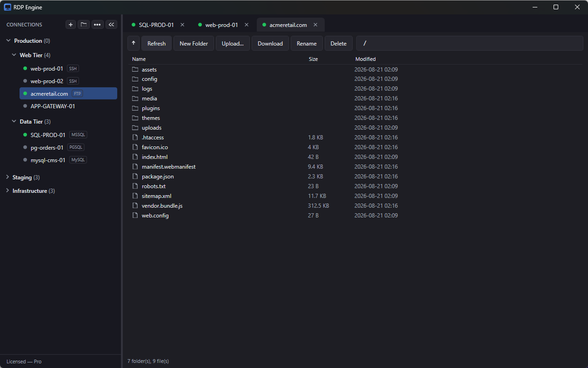Click the Upload... button
Viewport: 588px width, 368px height.
[233, 43]
